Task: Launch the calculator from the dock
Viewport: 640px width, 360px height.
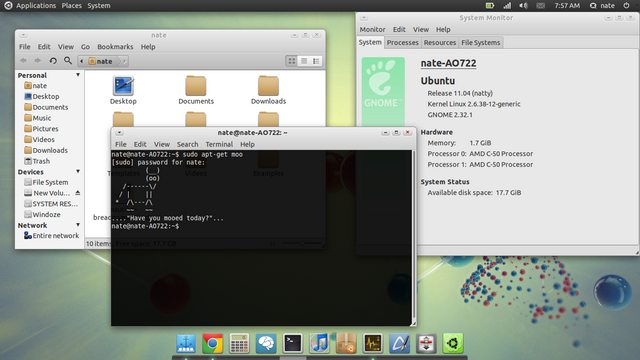Action: (x=239, y=343)
